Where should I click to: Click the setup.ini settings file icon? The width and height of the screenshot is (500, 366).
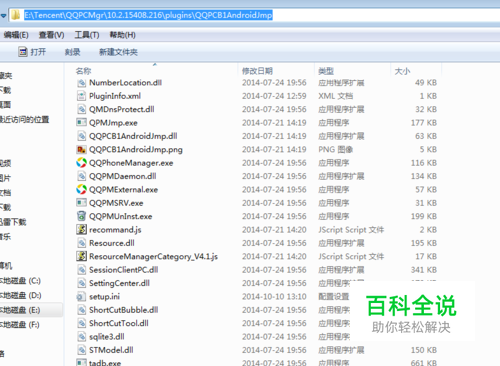tap(81, 296)
